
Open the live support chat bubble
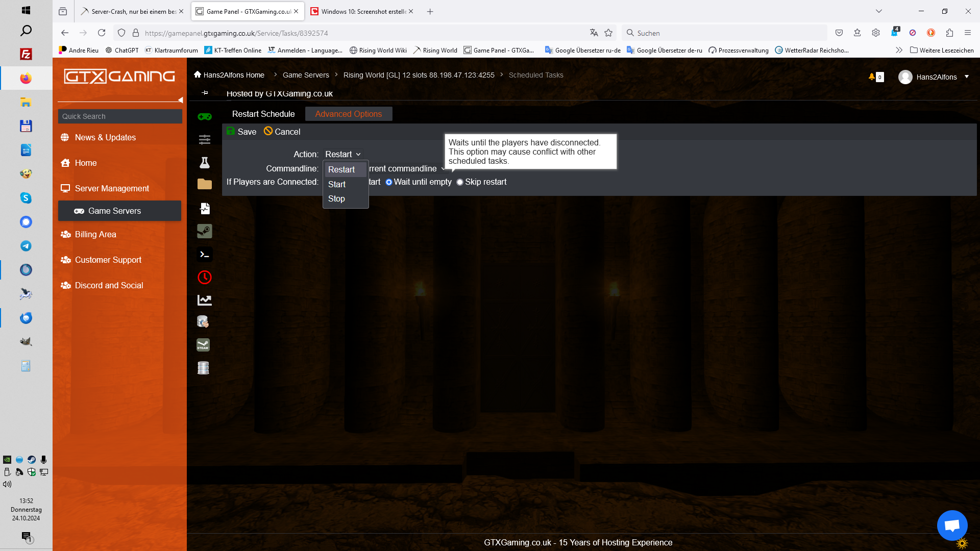(952, 525)
